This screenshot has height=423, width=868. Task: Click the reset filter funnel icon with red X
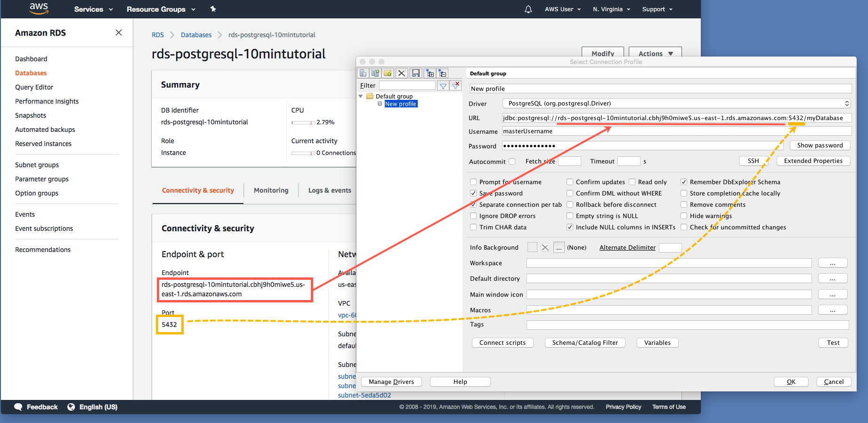(x=455, y=85)
